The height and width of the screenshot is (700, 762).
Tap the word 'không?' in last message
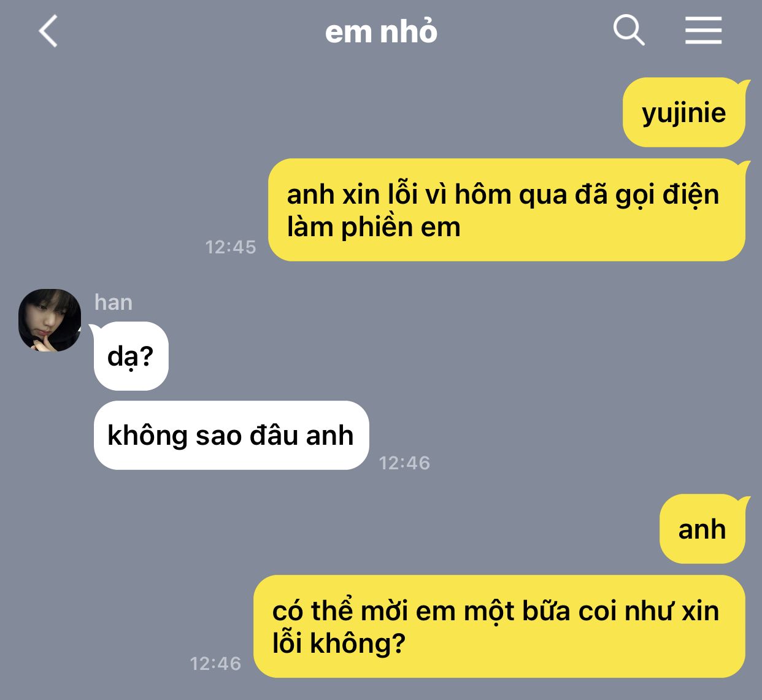(x=357, y=644)
